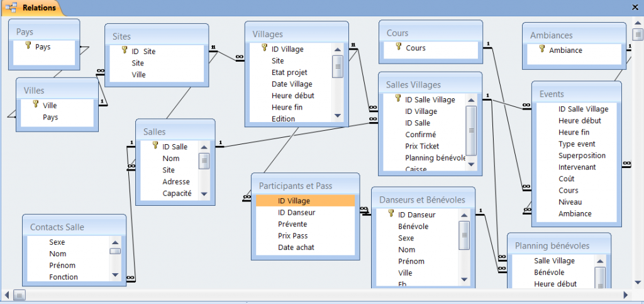The width and height of the screenshot is (644, 304).
Task: Click the key icon by ID Salle Village
Action: [397, 99]
